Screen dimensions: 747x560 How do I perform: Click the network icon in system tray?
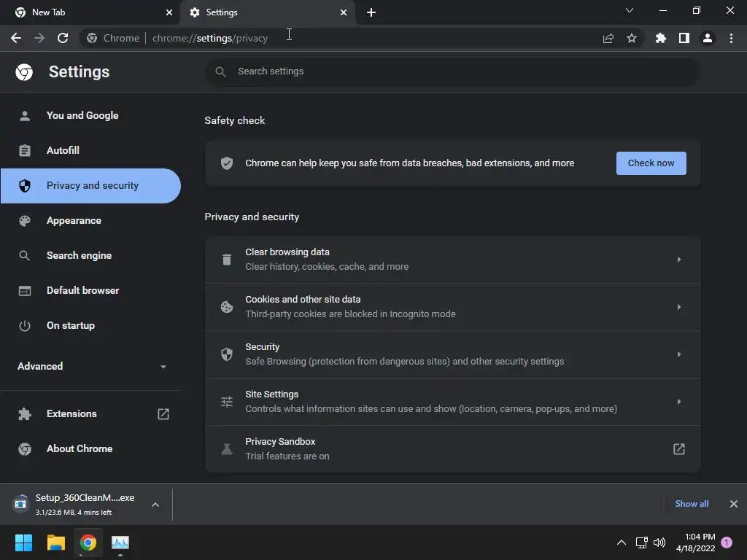pyautogui.click(x=641, y=542)
